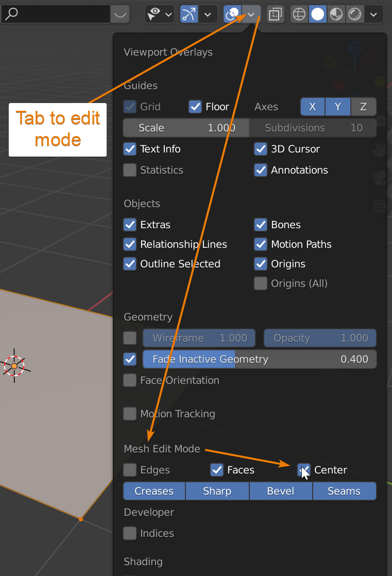Toggle the Outline Selected checkbox
The image size is (392, 576).
tap(130, 264)
